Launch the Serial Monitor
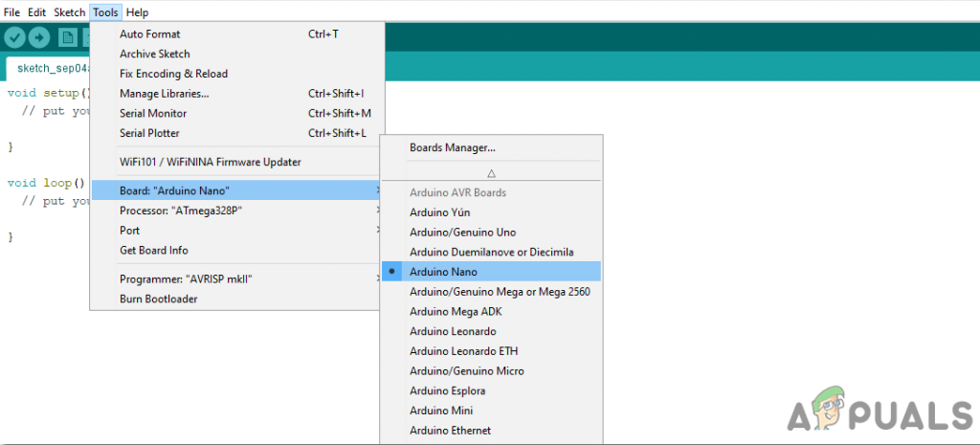This screenshot has width=980, height=445. tap(153, 113)
